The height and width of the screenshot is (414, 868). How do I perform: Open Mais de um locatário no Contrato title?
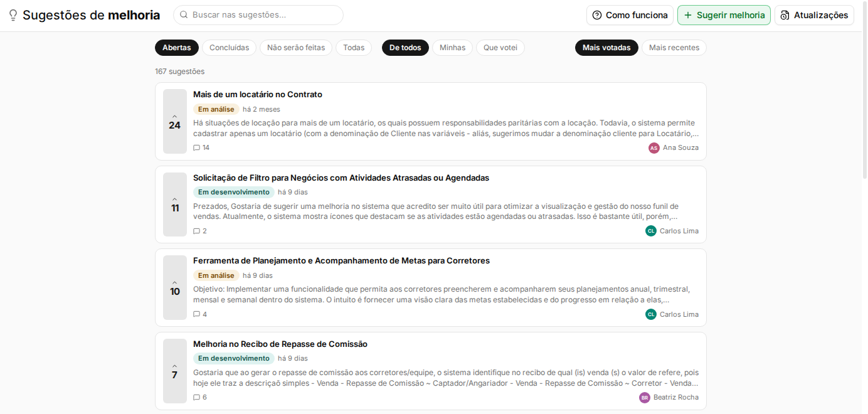tap(258, 95)
